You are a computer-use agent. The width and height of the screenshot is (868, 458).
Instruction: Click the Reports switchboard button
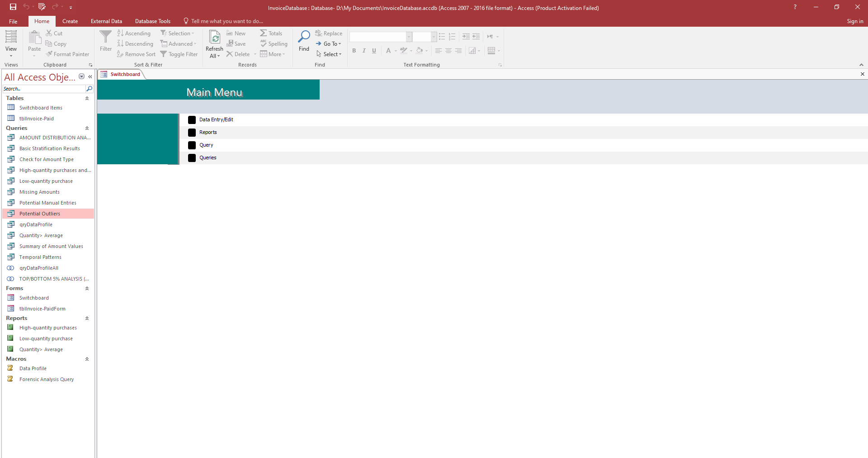click(192, 133)
